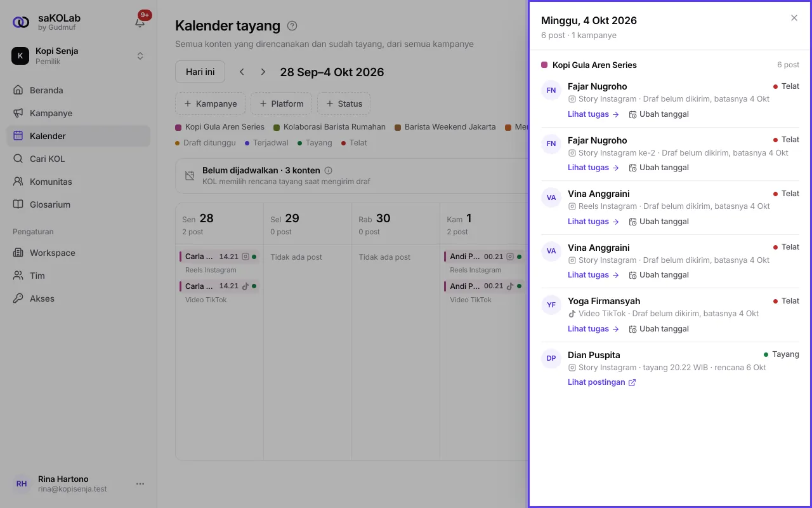
Task: Go to next week arrow
Action: pos(263,72)
